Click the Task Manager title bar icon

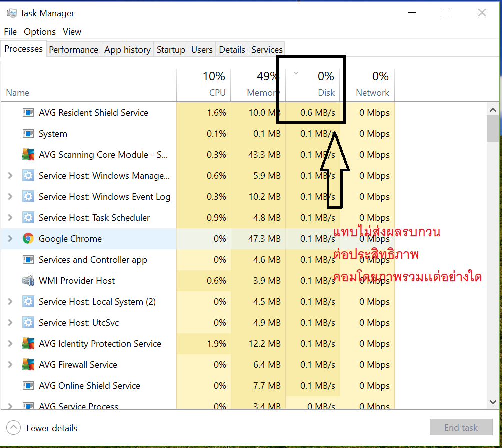tap(11, 13)
